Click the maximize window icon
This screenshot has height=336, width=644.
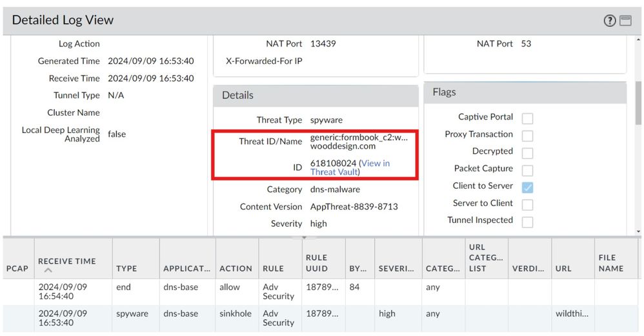[x=625, y=21]
